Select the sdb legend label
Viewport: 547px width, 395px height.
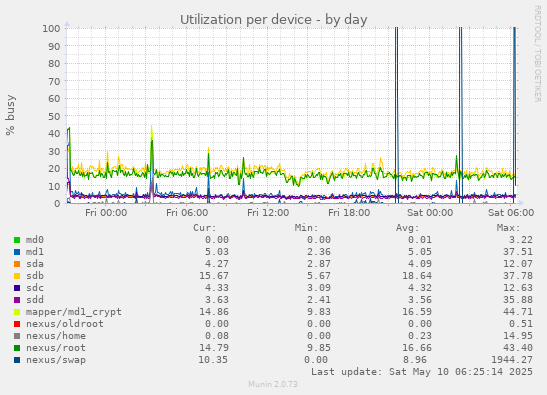click(x=35, y=276)
